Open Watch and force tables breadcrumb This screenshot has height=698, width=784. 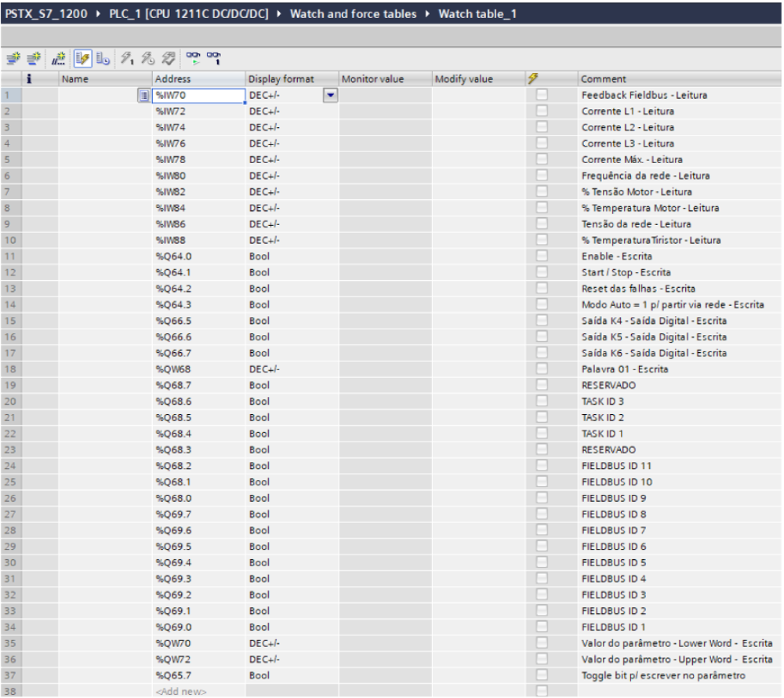[353, 13]
